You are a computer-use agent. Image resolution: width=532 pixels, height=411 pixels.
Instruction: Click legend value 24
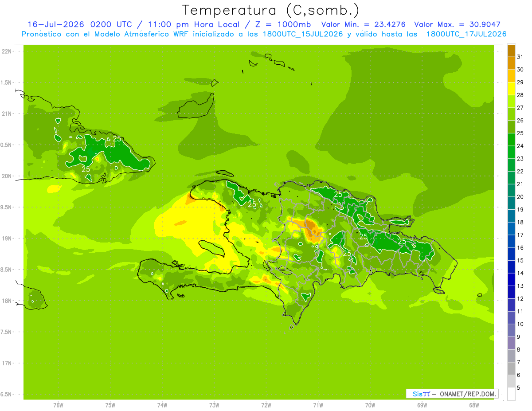[520, 146]
